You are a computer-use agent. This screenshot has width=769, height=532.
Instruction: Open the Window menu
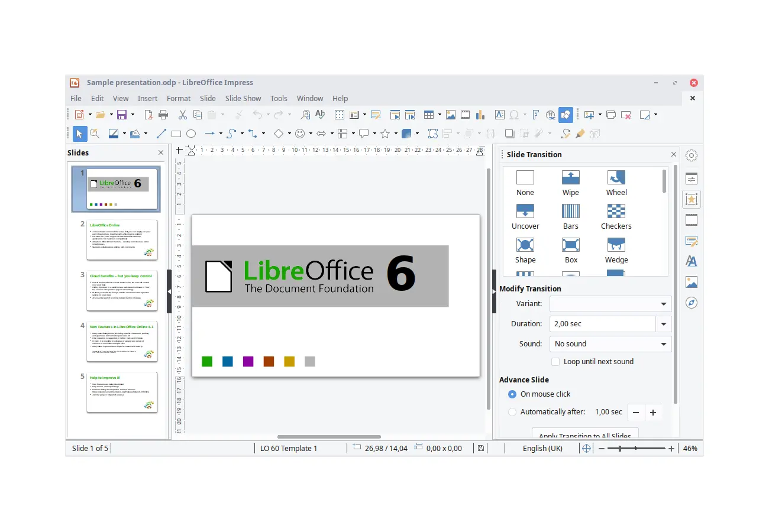pos(310,99)
